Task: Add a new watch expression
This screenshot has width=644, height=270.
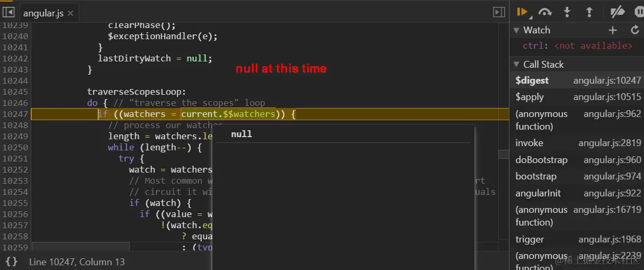Action: [613, 30]
